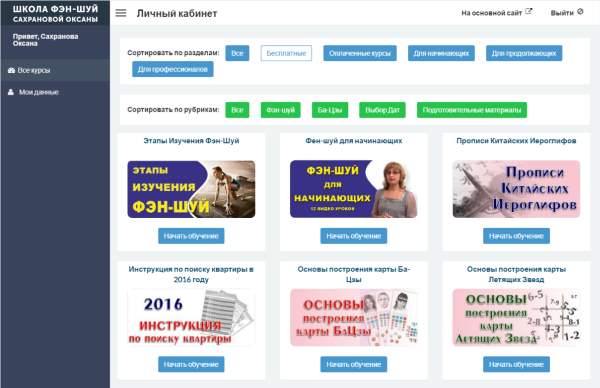This screenshot has width=600, height=388.
Task: Start Фен-шуй для начинающих course button
Action: 354,236
